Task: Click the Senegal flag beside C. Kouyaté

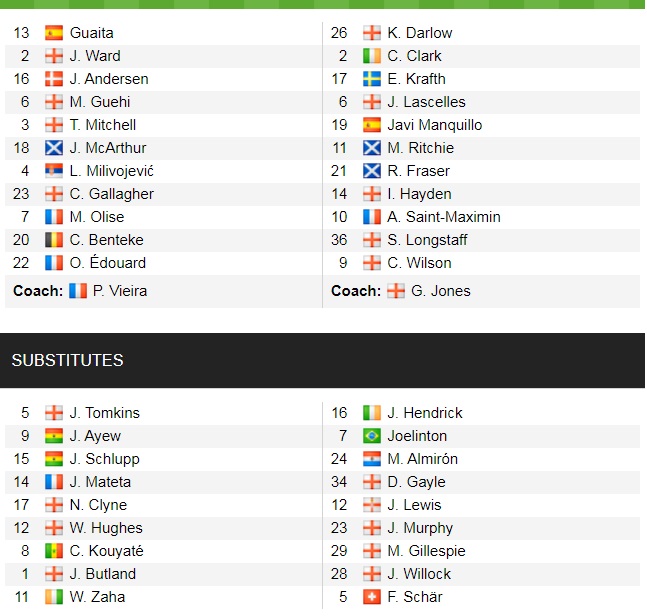Action: [x=54, y=551]
